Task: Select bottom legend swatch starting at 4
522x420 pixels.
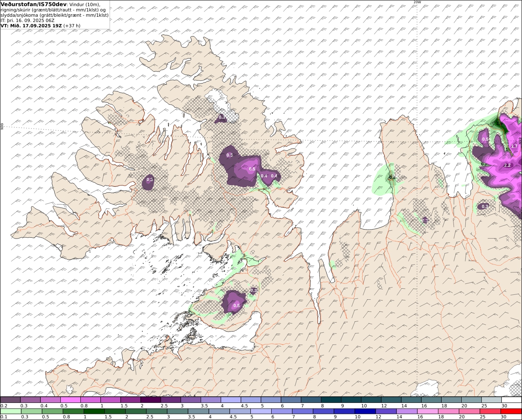Action: click(219, 411)
